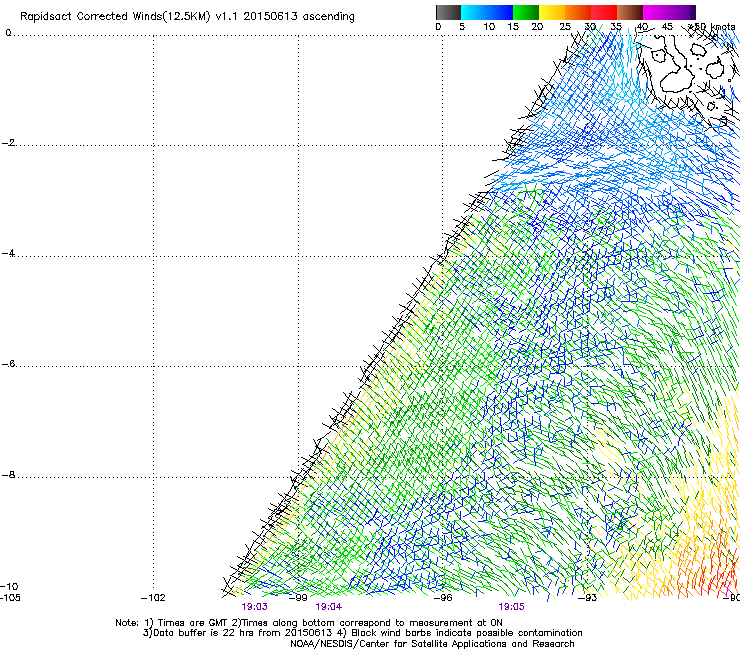
Task: Click the latitude axis label "-6"
Action: pos(8,364)
